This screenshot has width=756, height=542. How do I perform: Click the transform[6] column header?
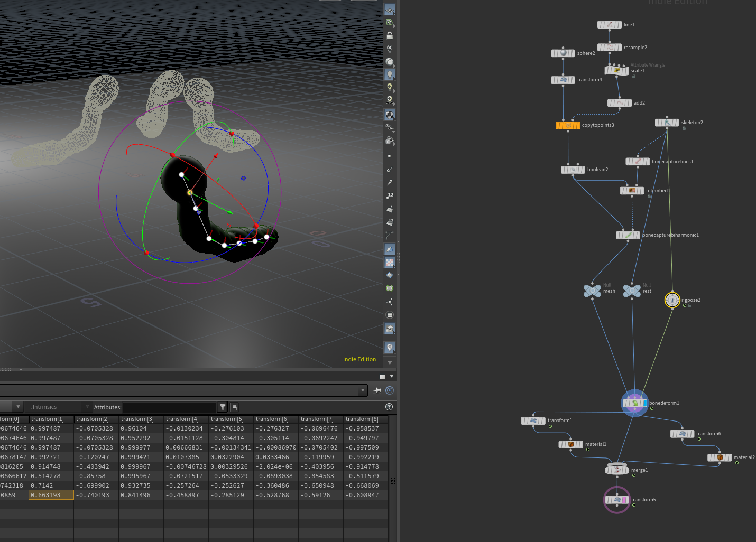276,419
